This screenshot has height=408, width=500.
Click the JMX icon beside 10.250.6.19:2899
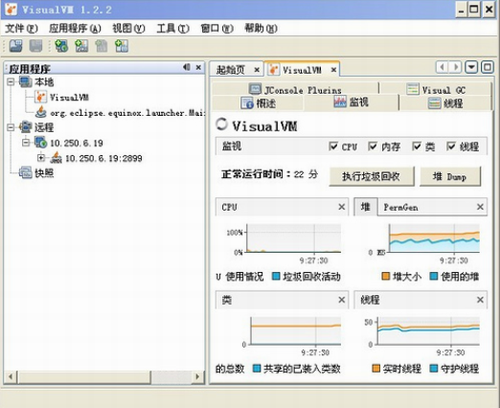[x=56, y=158]
